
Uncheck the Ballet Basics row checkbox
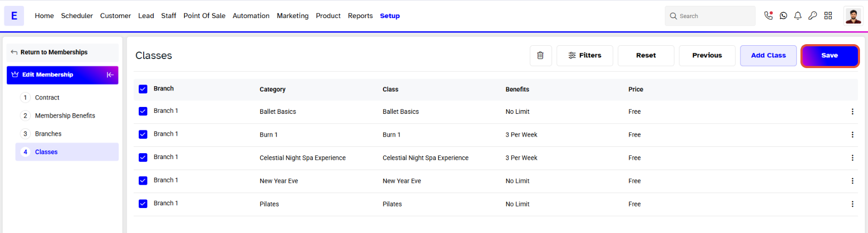click(x=143, y=111)
